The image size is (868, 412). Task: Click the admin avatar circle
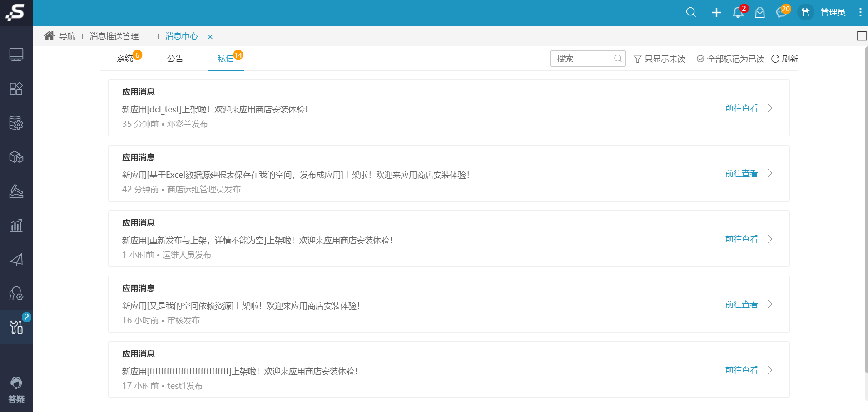point(805,12)
